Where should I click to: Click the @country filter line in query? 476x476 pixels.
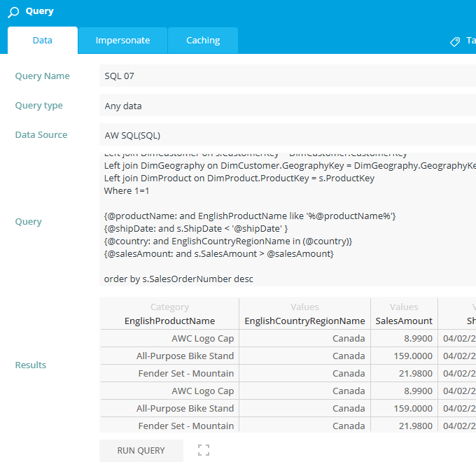(228, 241)
